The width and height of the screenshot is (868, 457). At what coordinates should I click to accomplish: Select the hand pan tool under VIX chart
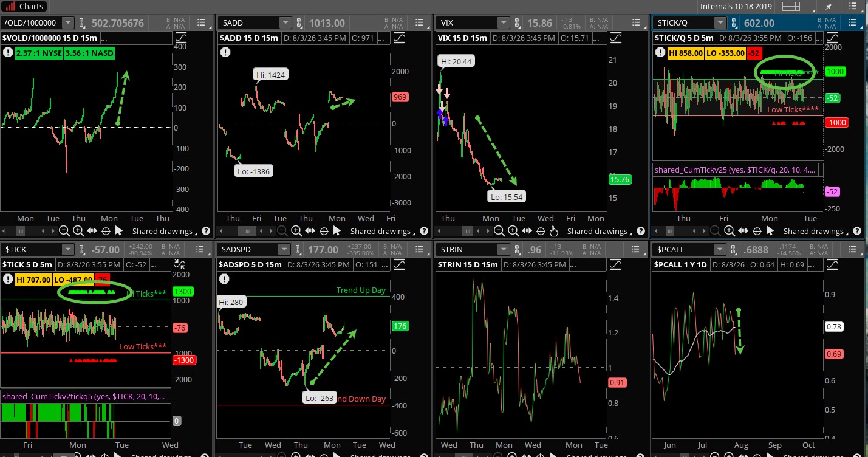[x=553, y=231]
